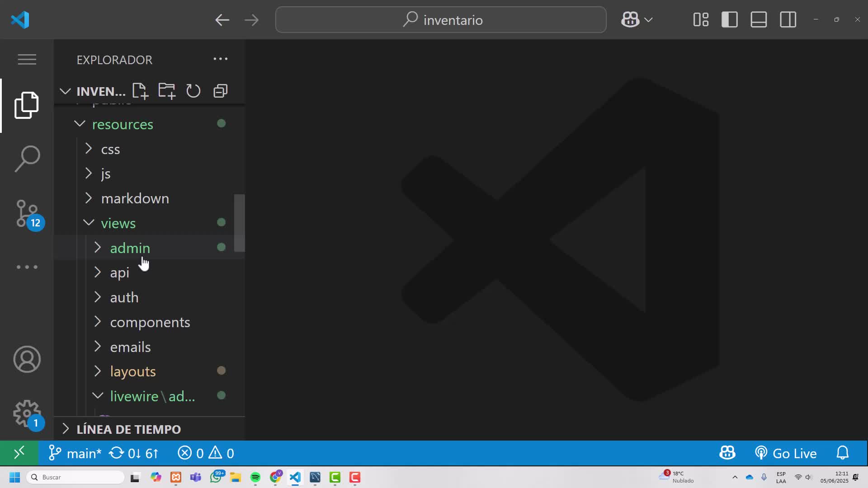Viewport: 868px width, 488px height.
Task: Open WhatsApp from the taskbar
Action: [216, 477]
